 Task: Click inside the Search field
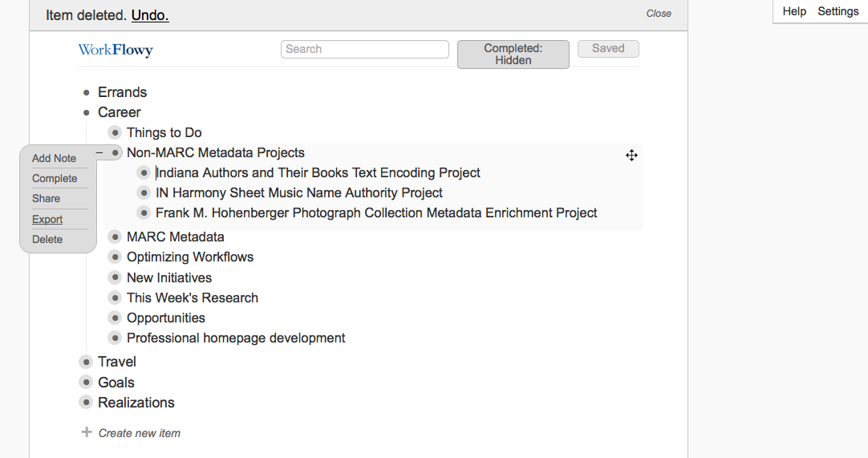(365, 49)
